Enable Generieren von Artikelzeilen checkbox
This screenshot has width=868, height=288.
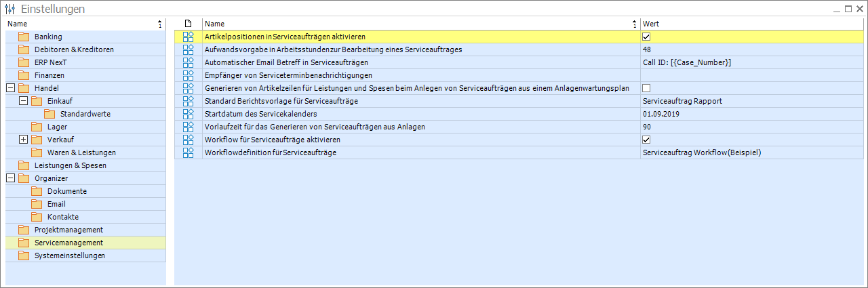click(646, 88)
